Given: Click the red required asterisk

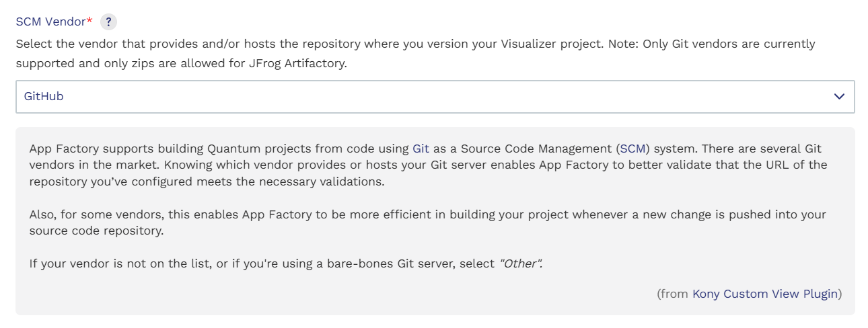Looking at the screenshot, I should click(x=90, y=22).
